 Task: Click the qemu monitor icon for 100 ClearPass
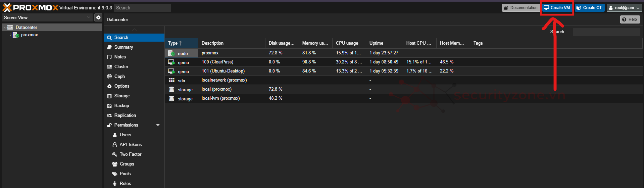click(x=171, y=62)
